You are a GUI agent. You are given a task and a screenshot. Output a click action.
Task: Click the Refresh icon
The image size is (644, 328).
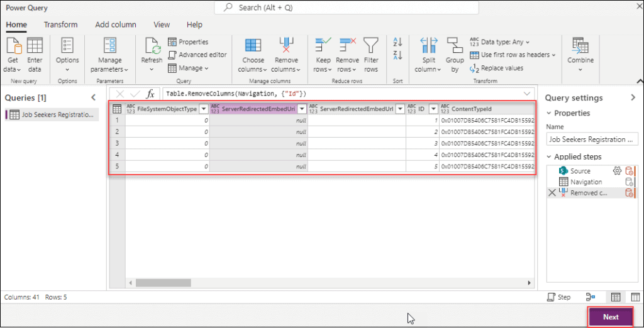[152, 46]
